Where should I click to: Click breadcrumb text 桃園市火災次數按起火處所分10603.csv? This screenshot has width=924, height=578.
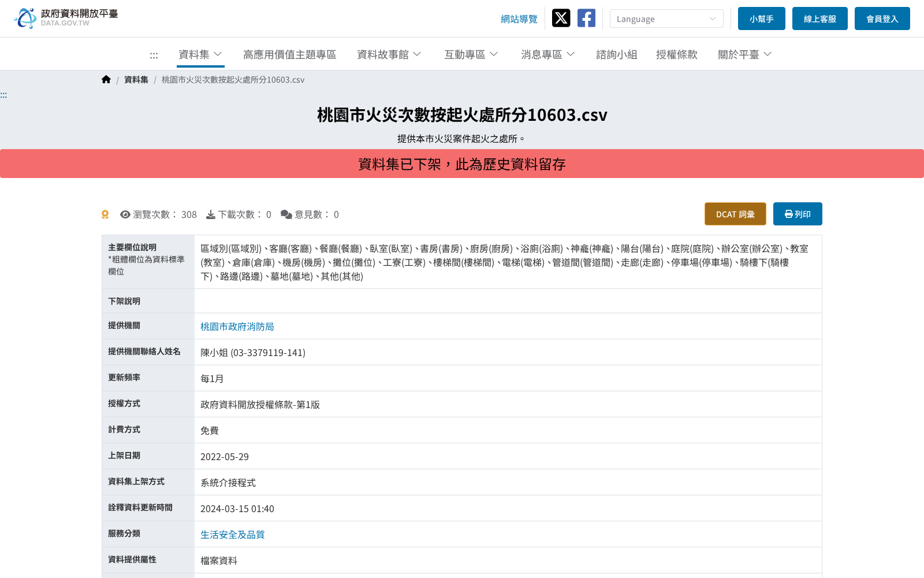(x=233, y=80)
